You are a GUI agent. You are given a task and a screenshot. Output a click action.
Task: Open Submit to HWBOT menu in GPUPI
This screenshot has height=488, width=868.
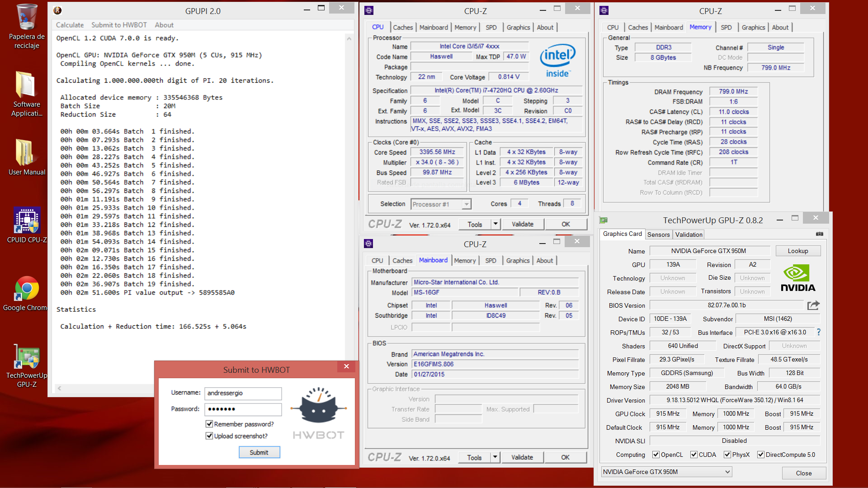click(x=119, y=25)
